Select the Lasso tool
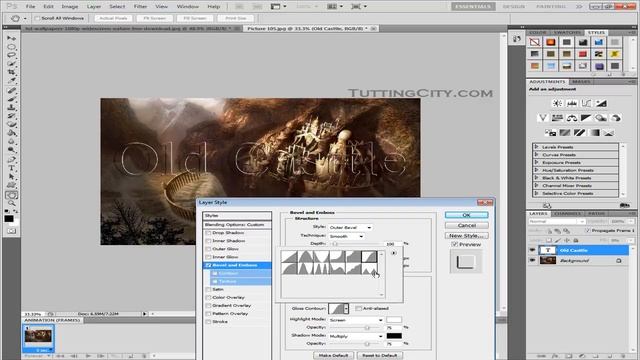Viewport: 640px width, 360px height. [x=11, y=56]
